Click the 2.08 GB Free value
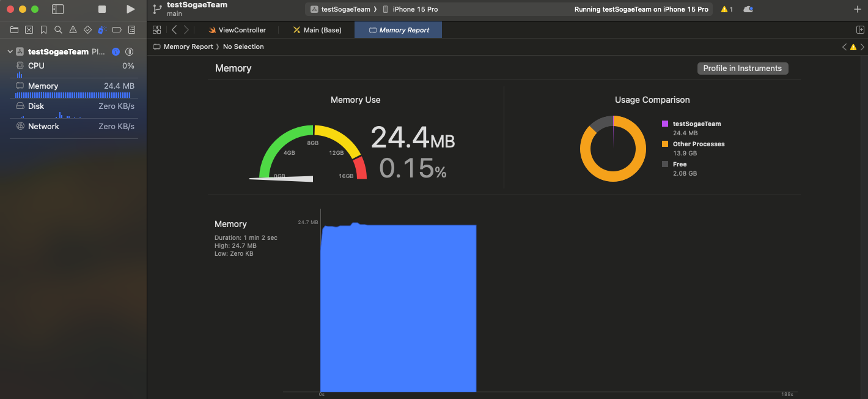Image resolution: width=868 pixels, height=399 pixels. coord(685,173)
